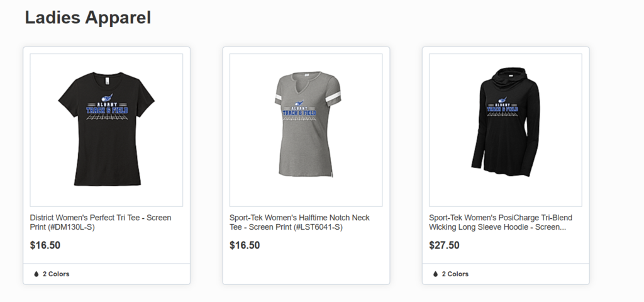Click the droplet icon under the Perfect Tri Tee

tap(36, 274)
